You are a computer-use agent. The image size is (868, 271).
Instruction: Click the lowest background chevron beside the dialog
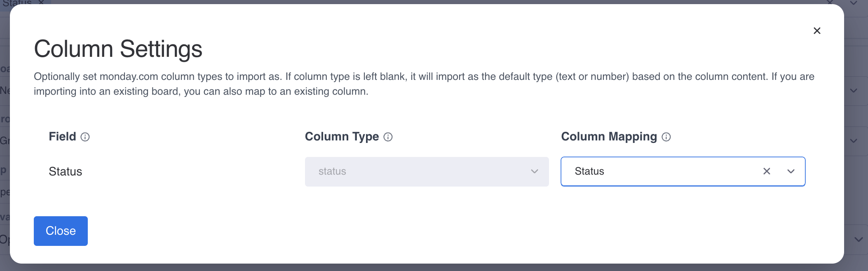[859, 239]
